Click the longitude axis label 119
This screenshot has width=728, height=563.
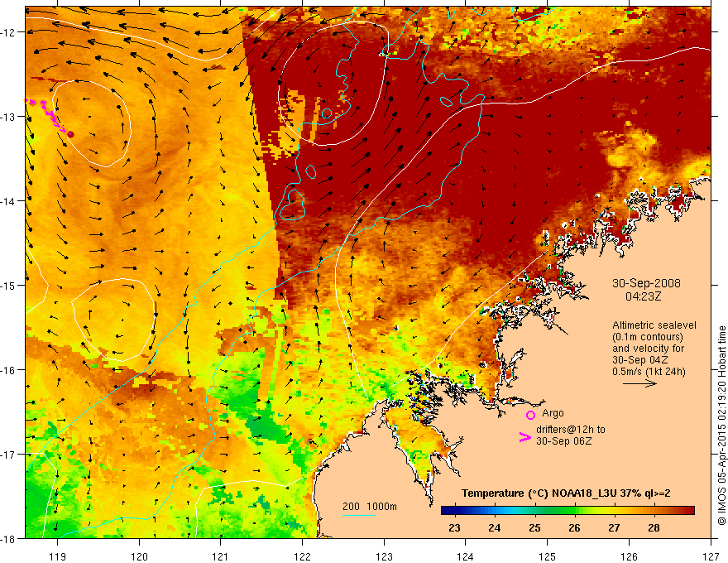(58, 556)
